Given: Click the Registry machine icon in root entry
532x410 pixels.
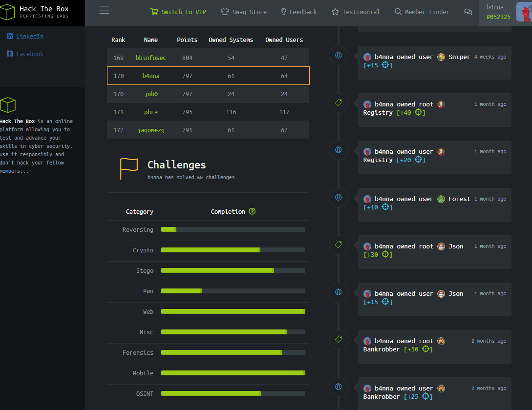Looking at the screenshot, I should coord(441,104).
